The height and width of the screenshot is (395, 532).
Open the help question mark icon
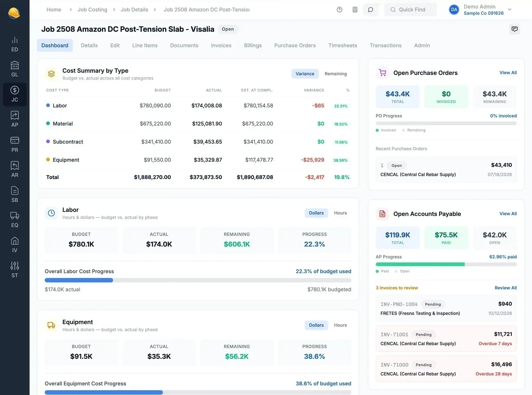point(340,10)
